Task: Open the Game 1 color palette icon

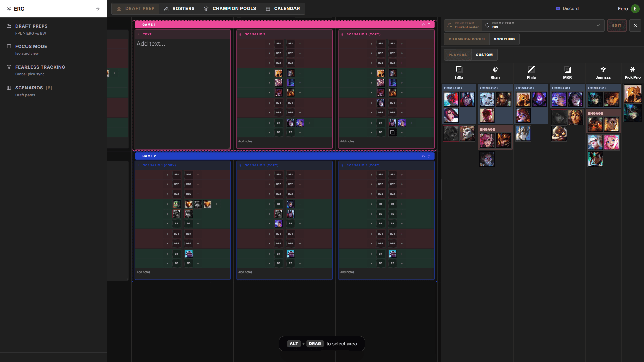Action: click(423, 25)
